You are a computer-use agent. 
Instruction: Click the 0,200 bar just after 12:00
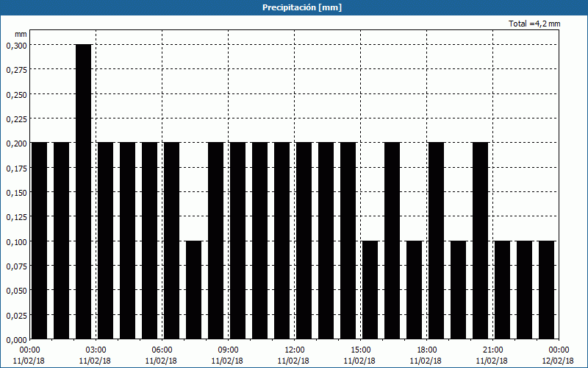point(304,241)
